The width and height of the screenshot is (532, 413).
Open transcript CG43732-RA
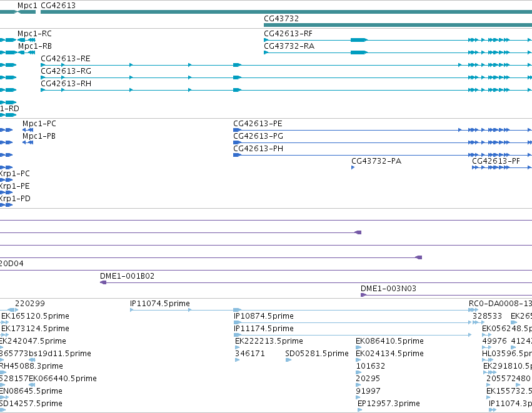tap(289, 46)
